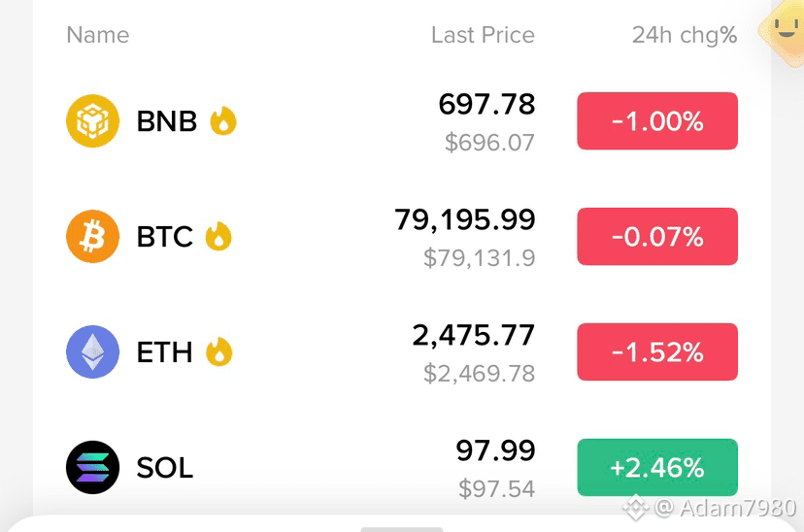804x532 pixels.
Task: Sort the list by Name column
Action: point(98,35)
